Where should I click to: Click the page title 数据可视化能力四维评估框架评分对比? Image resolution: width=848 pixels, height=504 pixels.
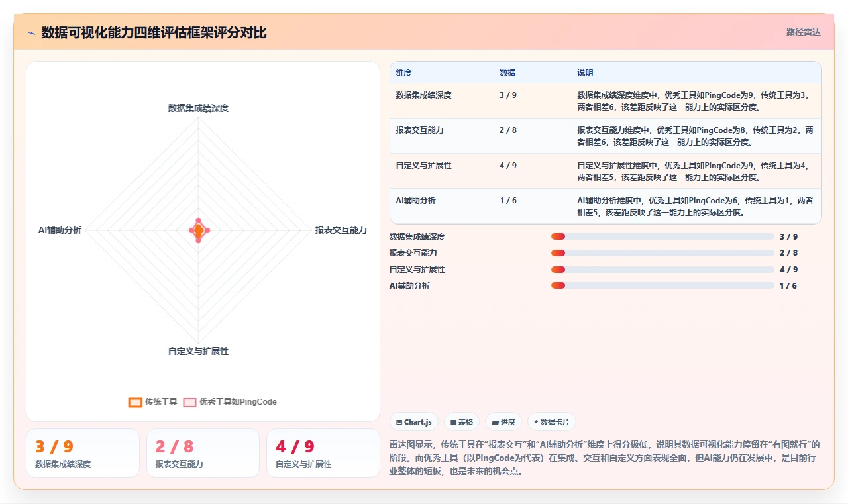(x=154, y=33)
